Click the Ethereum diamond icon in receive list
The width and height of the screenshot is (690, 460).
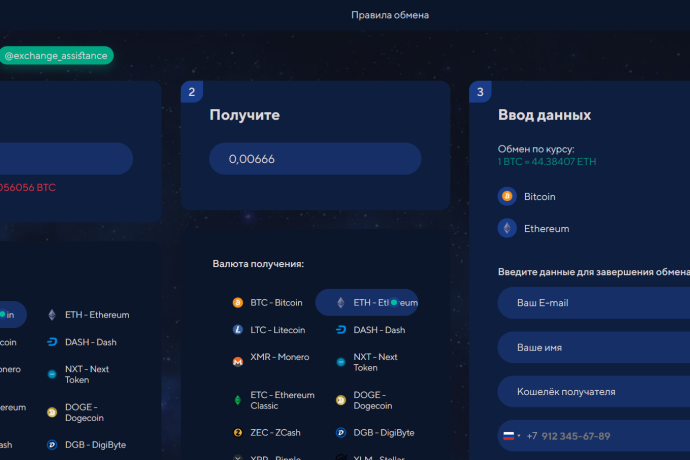click(x=341, y=302)
